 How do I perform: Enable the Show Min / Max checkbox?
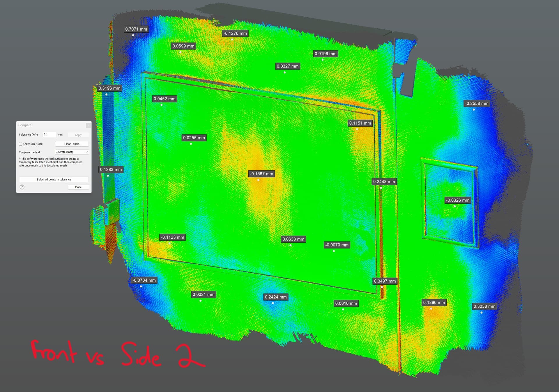click(x=21, y=144)
